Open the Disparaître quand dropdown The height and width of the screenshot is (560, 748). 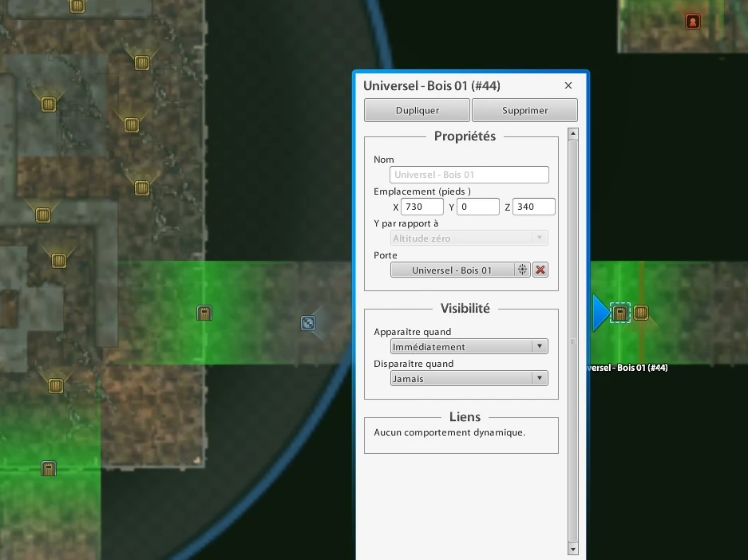(469, 378)
